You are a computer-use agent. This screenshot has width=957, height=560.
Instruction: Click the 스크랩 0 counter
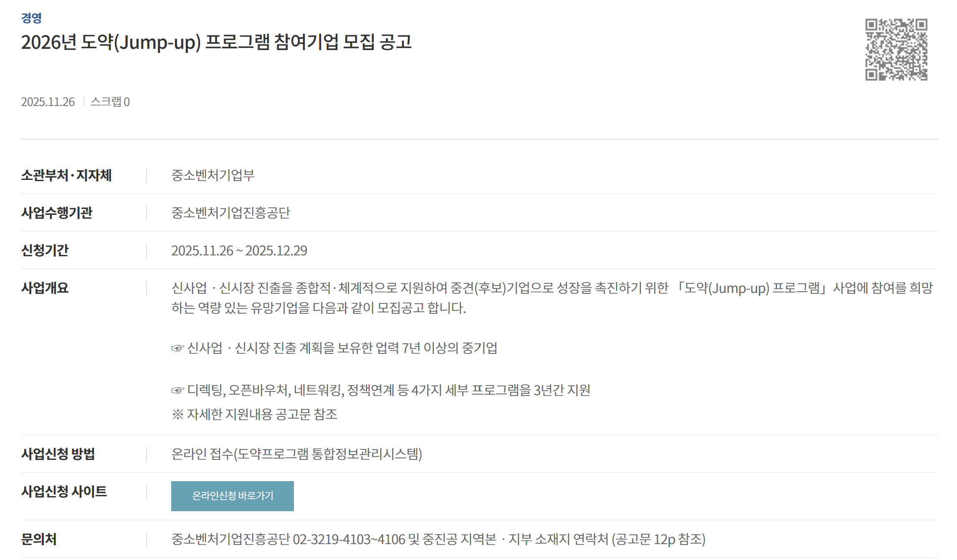coord(110,102)
